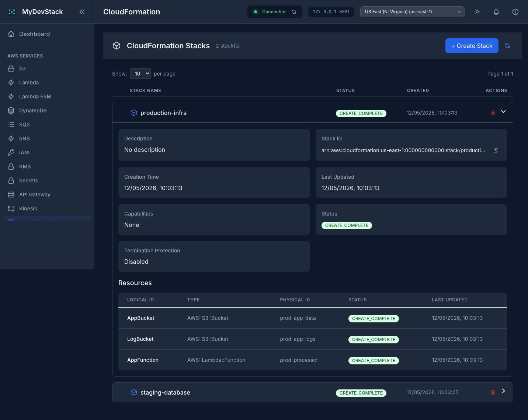Click the Stack ID ARN text

click(403, 150)
